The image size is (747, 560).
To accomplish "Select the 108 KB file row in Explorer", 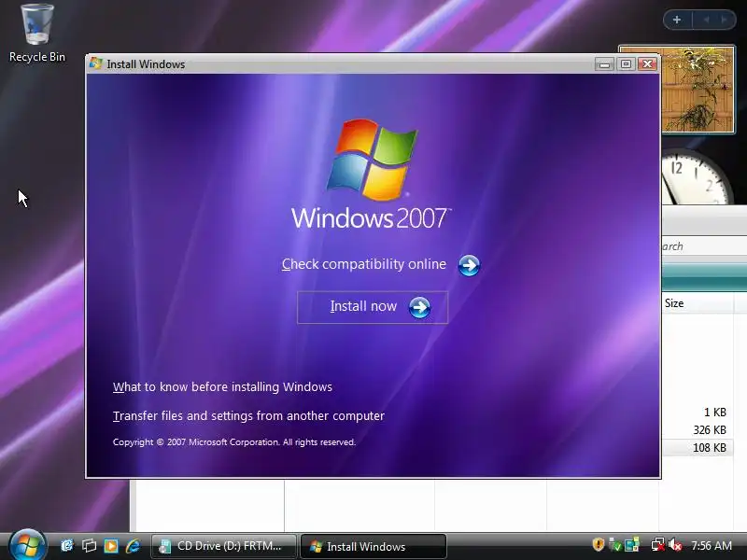I will point(696,448).
